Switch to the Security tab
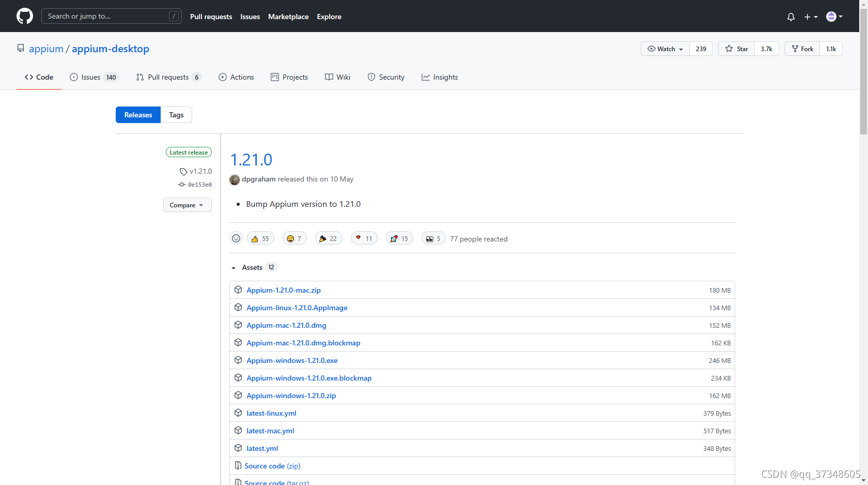 tap(386, 77)
